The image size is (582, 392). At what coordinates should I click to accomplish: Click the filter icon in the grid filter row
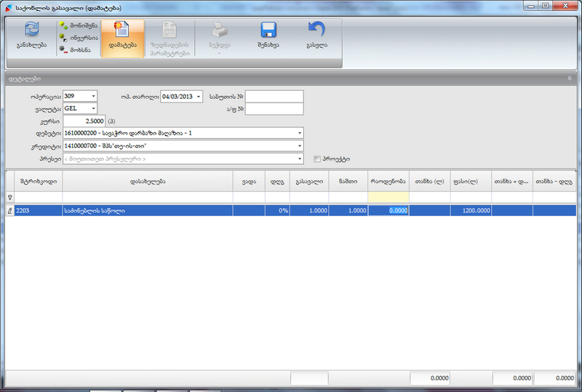(9, 197)
